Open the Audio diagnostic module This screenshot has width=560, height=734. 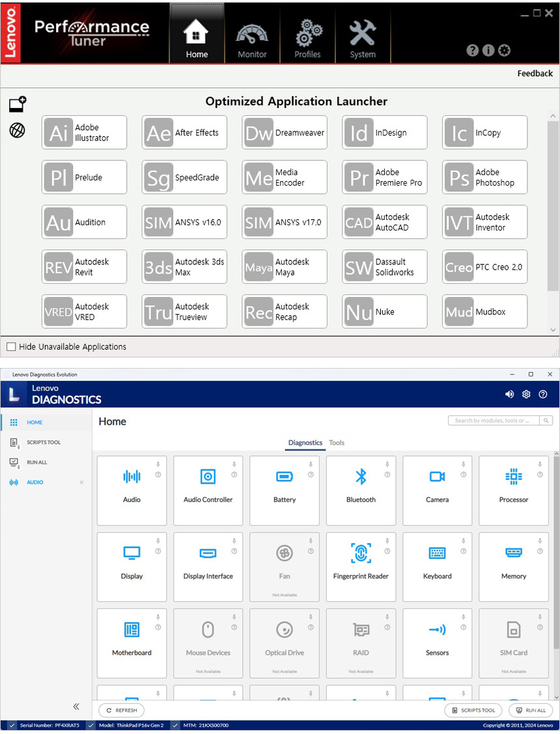tap(132, 490)
